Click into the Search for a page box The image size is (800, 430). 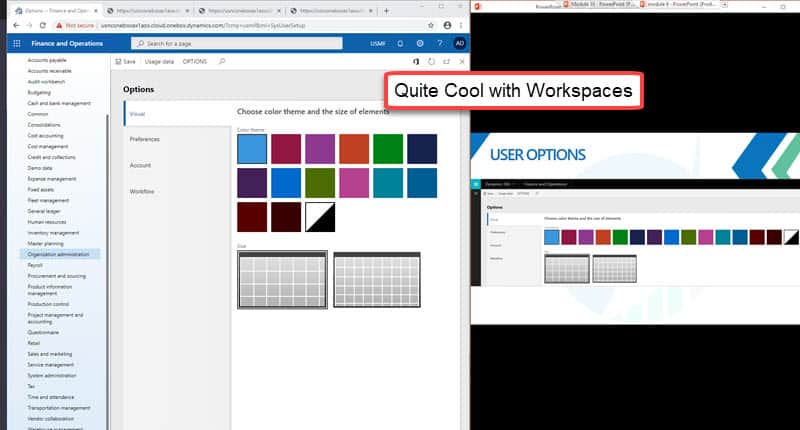click(237, 43)
